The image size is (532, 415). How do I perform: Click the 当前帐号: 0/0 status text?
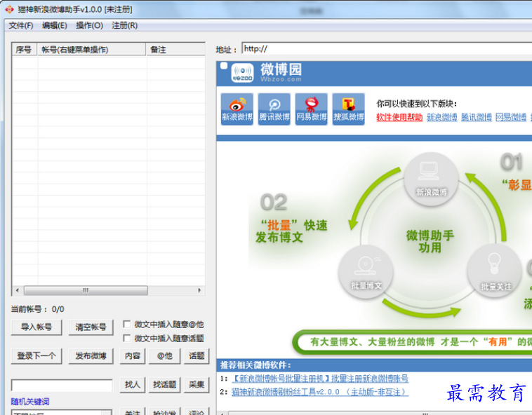point(38,309)
